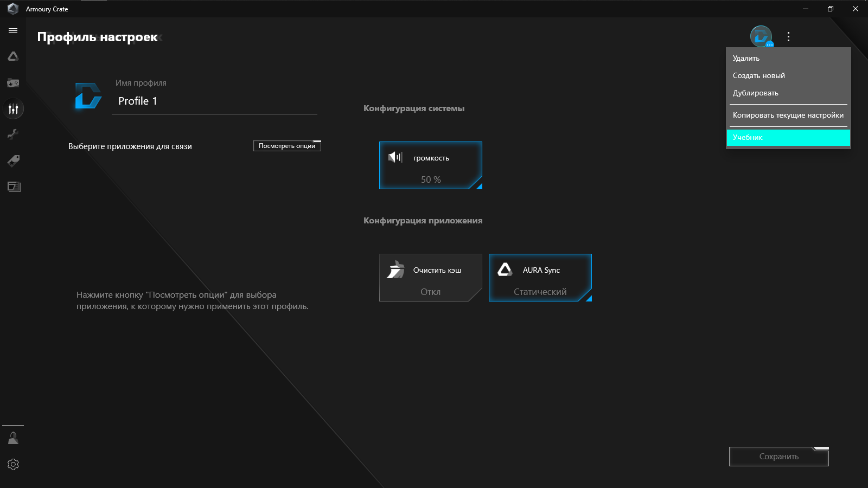Screen dimensions: 868x488
Task: Select Копировать текущие настройки menu item
Action: click(788, 115)
